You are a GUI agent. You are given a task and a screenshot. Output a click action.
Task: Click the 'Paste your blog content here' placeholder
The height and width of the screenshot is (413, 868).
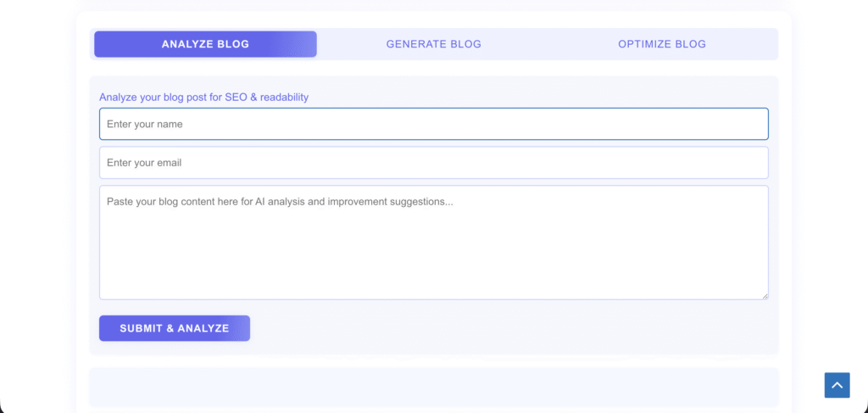coord(280,202)
